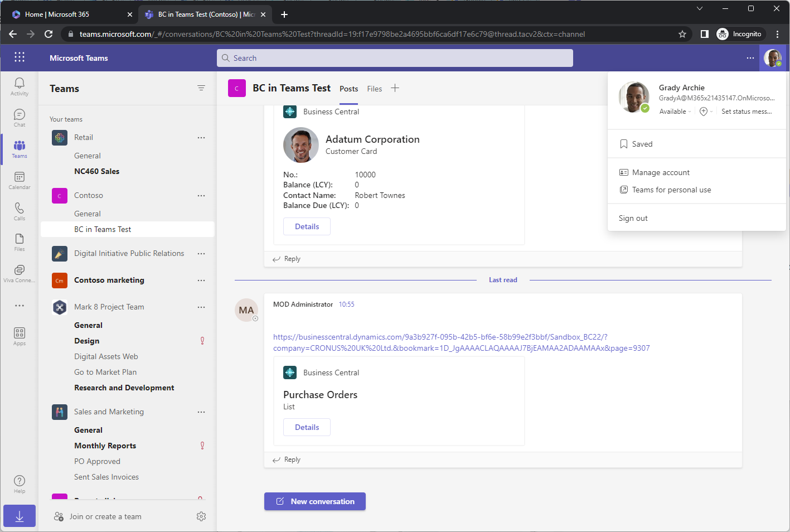Image resolution: width=790 pixels, height=532 pixels.
Task: Open the Chrome tab search chevron
Action: (700, 8)
